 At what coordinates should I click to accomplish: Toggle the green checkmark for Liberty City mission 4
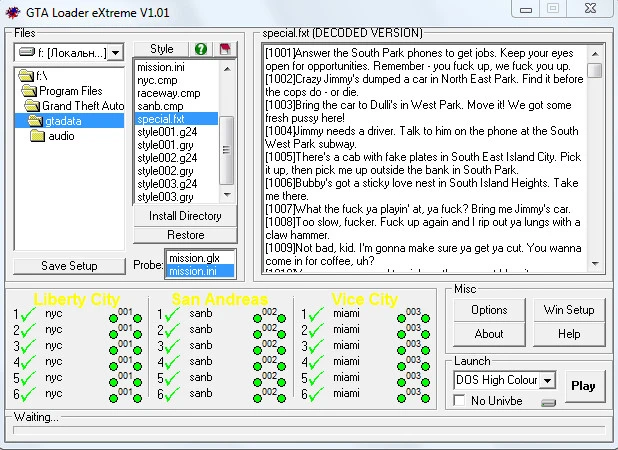[x=28, y=362]
